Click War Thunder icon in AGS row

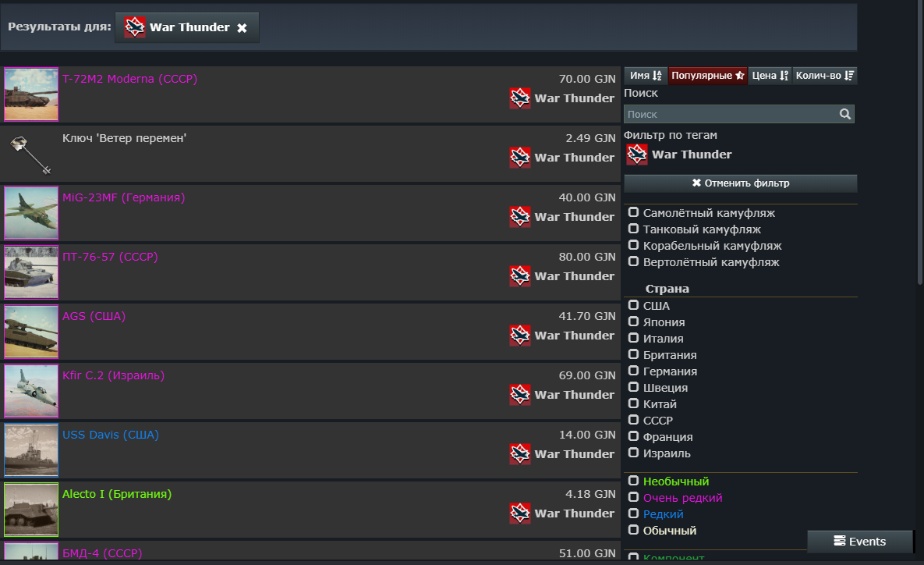pyautogui.click(x=520, y=336)
